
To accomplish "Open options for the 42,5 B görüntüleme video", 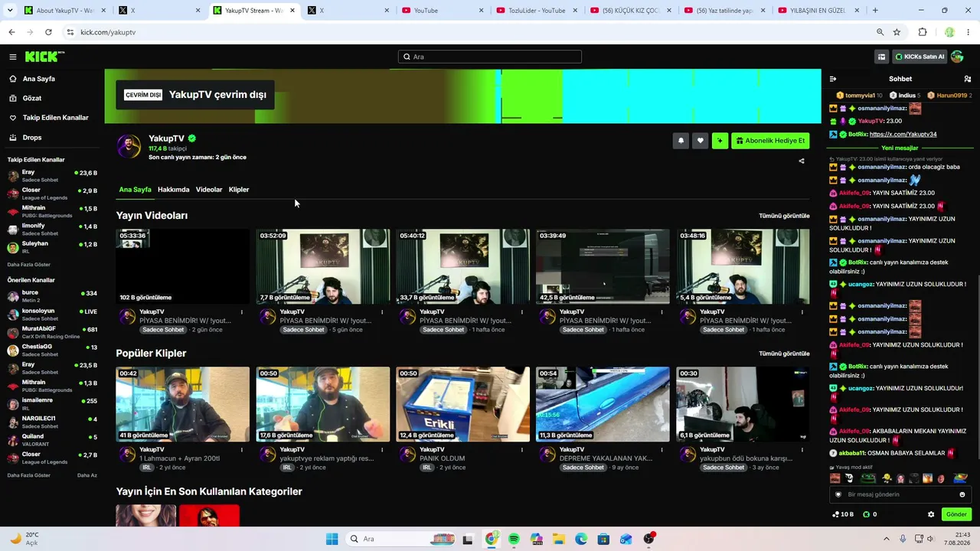I will pos(662,312).
